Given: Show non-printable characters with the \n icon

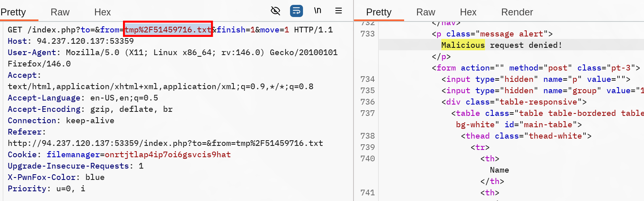Looking at the screenshot, I should (x=318, y=11).
